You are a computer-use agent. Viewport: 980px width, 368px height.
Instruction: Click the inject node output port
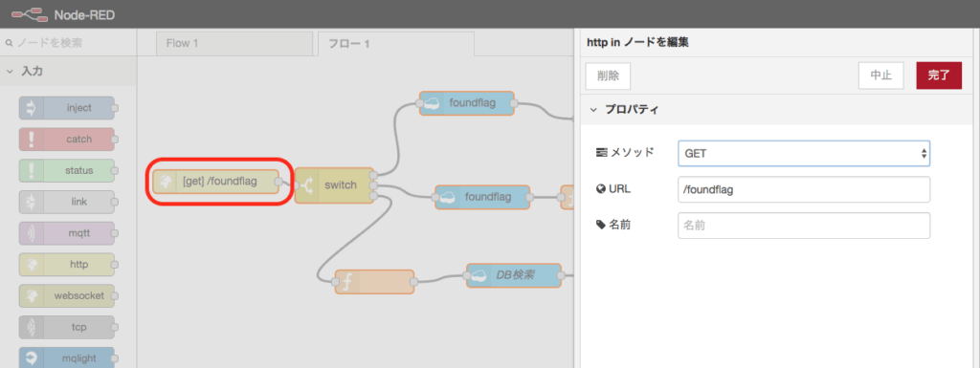115,108
